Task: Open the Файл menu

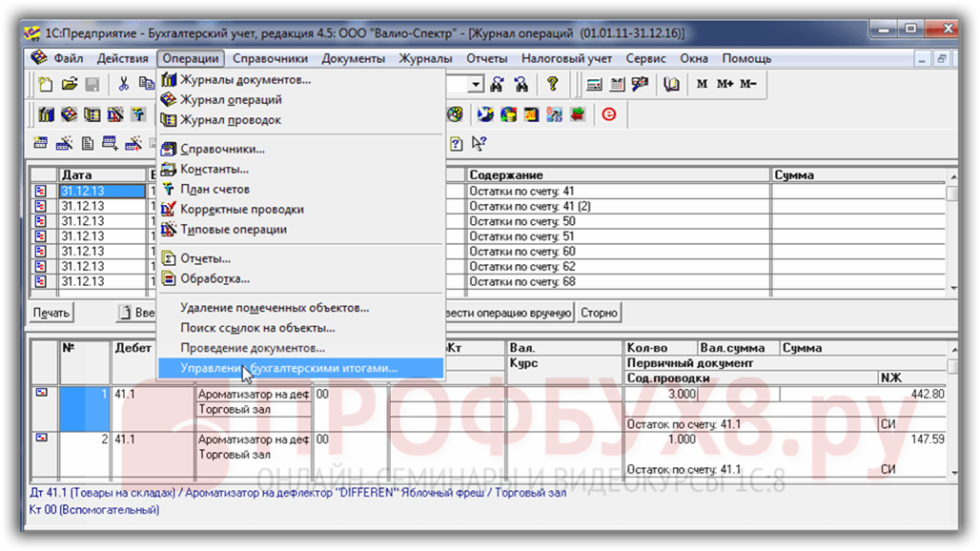Action: pyautogui.click(x=68, y=58)
